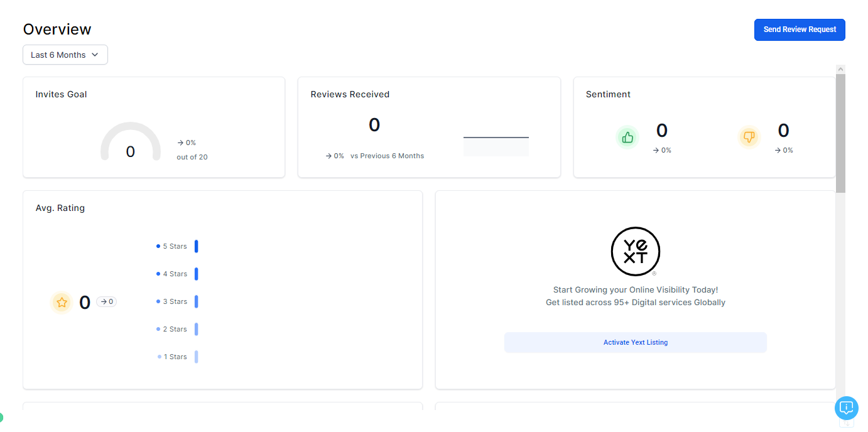The image size is (868, 432).
Task: Click the Reviews Received card title
Action: coord(350,94)
